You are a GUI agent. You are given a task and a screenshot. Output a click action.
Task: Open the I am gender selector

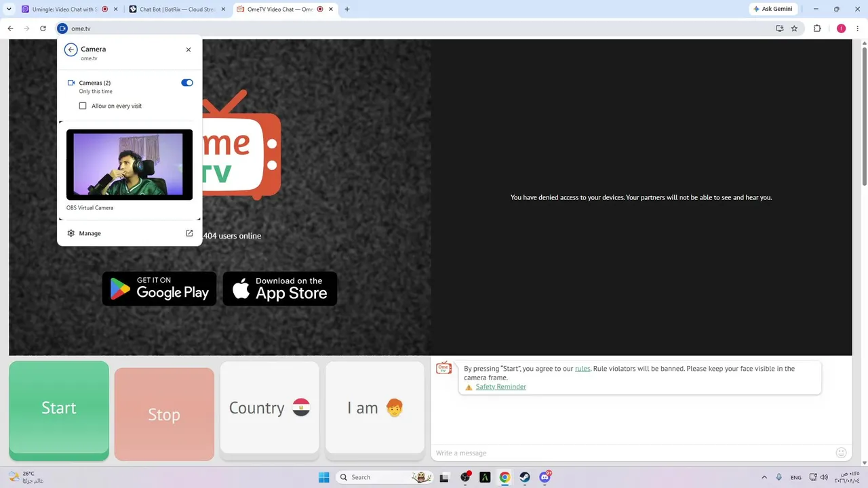375,407
